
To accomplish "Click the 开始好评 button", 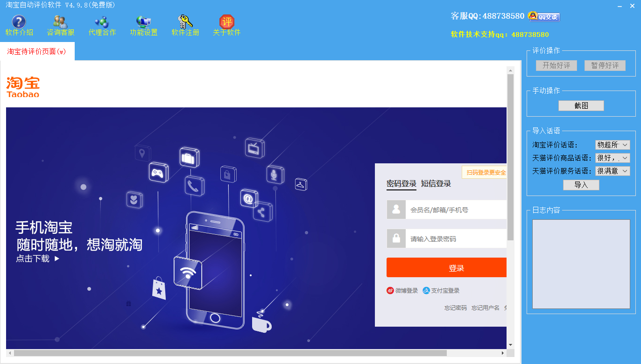I will pyautogui.click(x=556, y=65).
